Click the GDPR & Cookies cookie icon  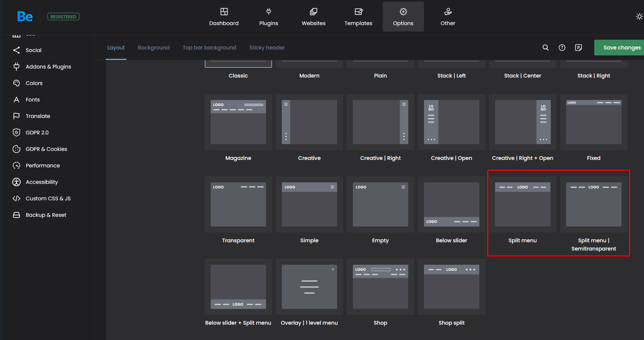[16, 149]
